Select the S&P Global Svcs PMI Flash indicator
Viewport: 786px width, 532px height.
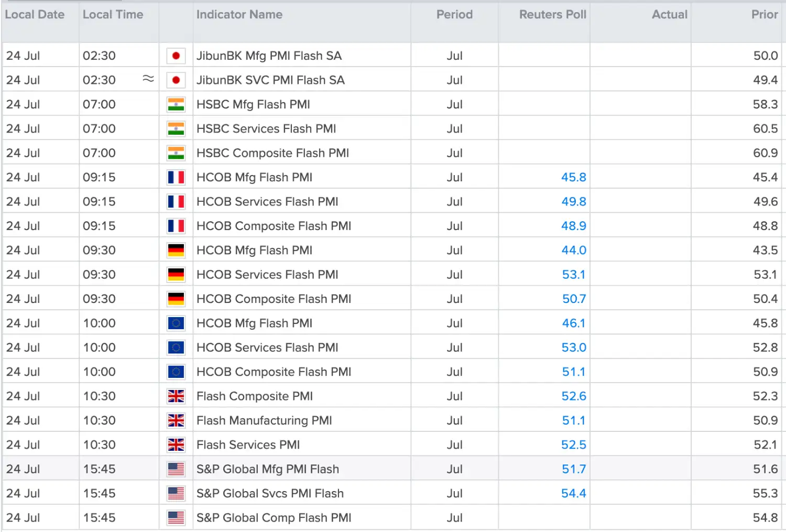point(270,494)
